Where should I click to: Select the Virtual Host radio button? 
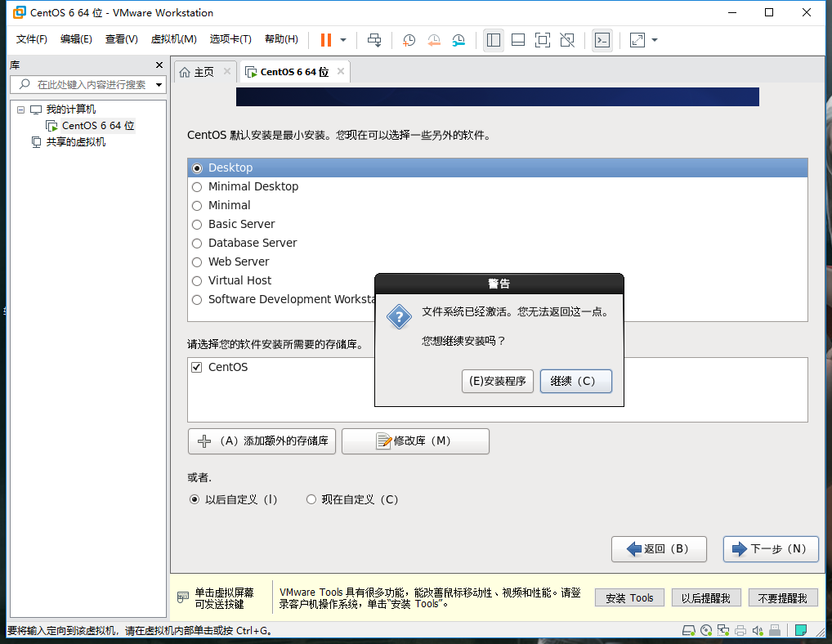point(197,281)
